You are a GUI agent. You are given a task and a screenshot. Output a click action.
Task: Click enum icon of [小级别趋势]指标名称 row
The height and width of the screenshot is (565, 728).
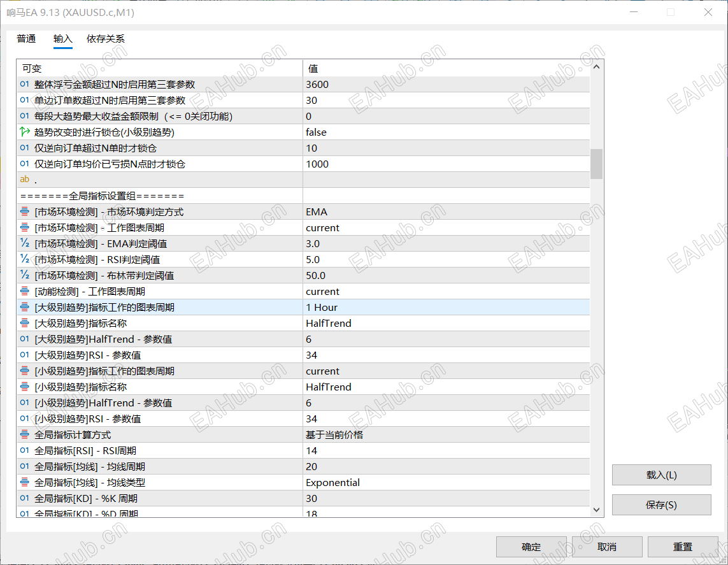tap(25, 386)
